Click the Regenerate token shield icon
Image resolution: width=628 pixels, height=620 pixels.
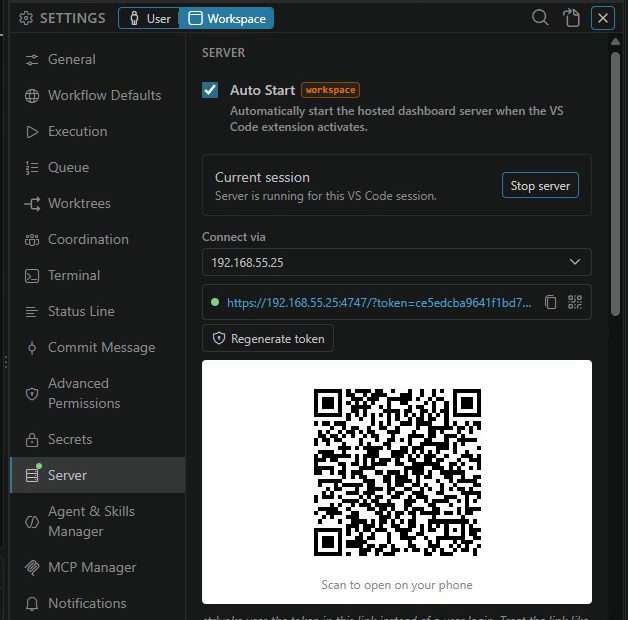point(219,338)
